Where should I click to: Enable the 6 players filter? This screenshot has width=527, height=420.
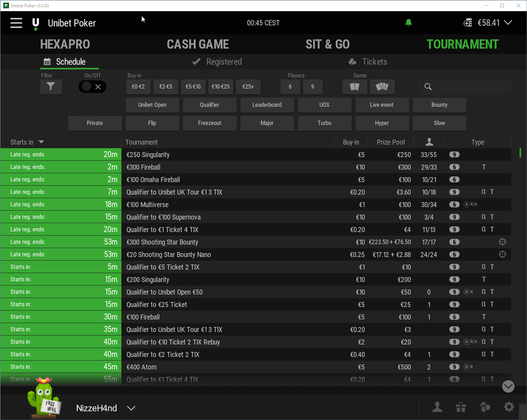[x=290, y=87]
